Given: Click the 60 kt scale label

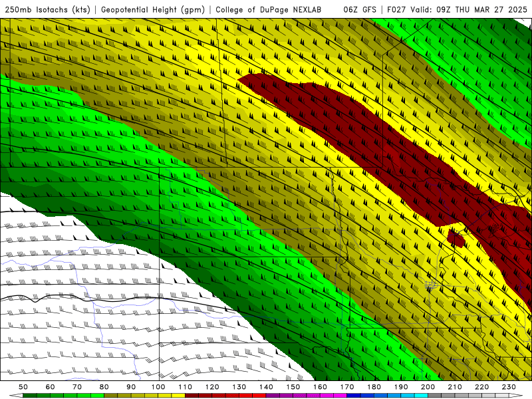Looking at the screenshot, I should pyautogui.click(x=51, y=387).
